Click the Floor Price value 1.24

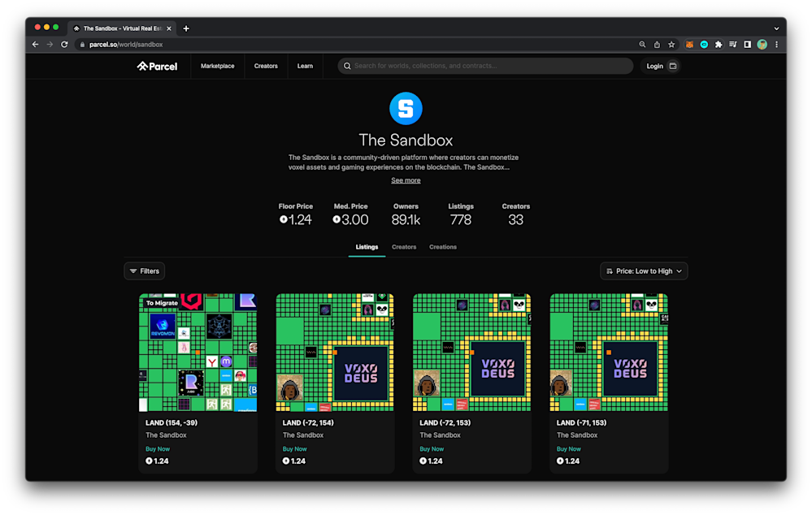296,220
